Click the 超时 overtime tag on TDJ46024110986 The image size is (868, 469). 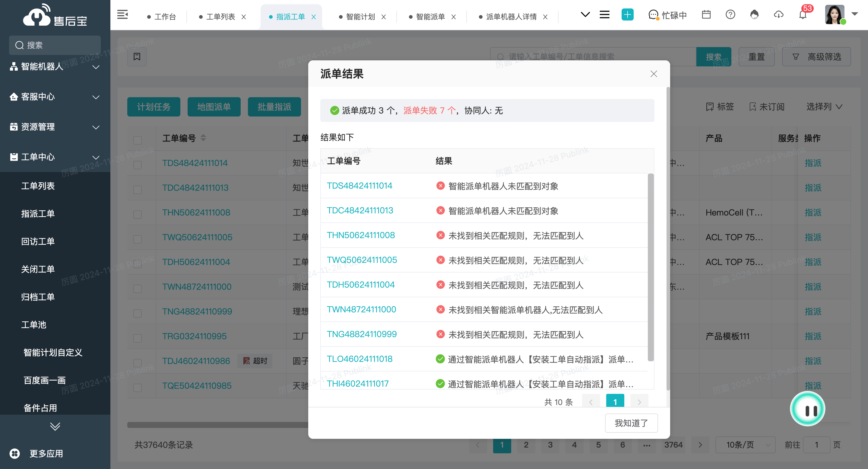pyautogui.click(x=255, y=361)
